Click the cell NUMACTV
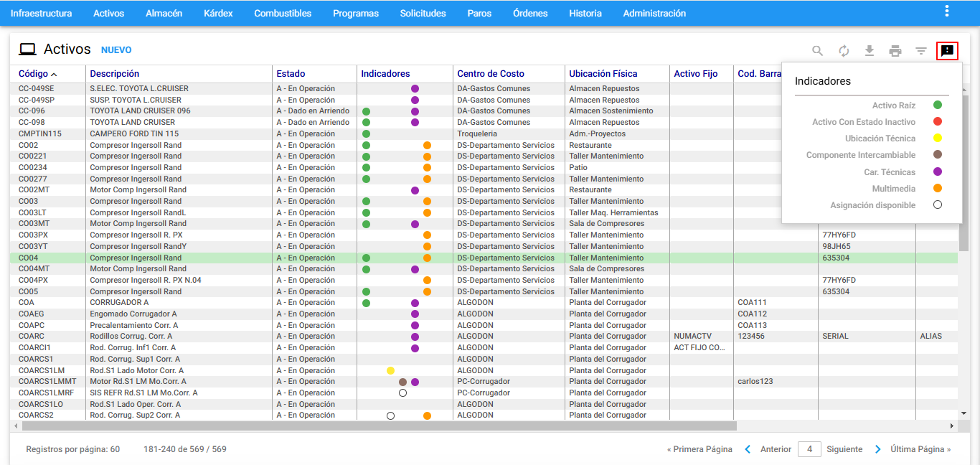980x465 pixels. [693, 337]
